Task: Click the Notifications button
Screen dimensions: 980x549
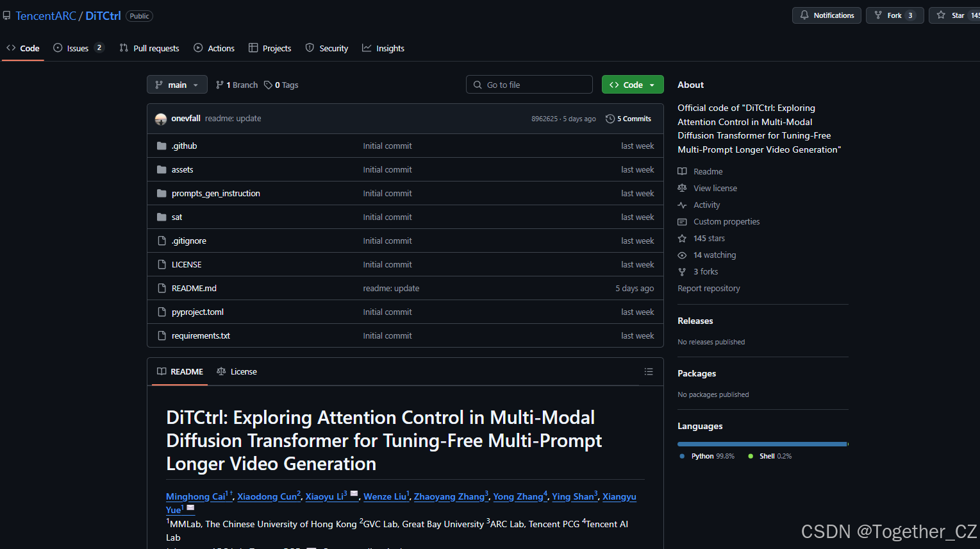Action: click(x=827, y=15)
